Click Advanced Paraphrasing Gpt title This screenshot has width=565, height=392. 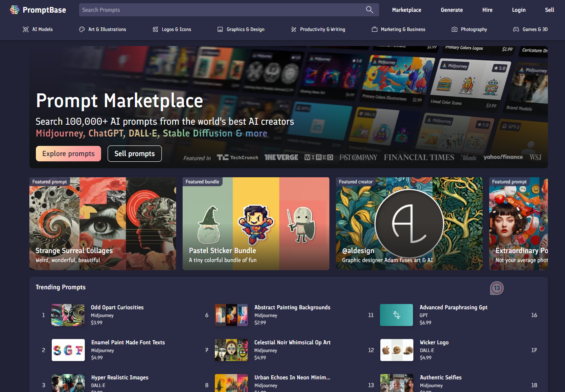click(454, 307)
